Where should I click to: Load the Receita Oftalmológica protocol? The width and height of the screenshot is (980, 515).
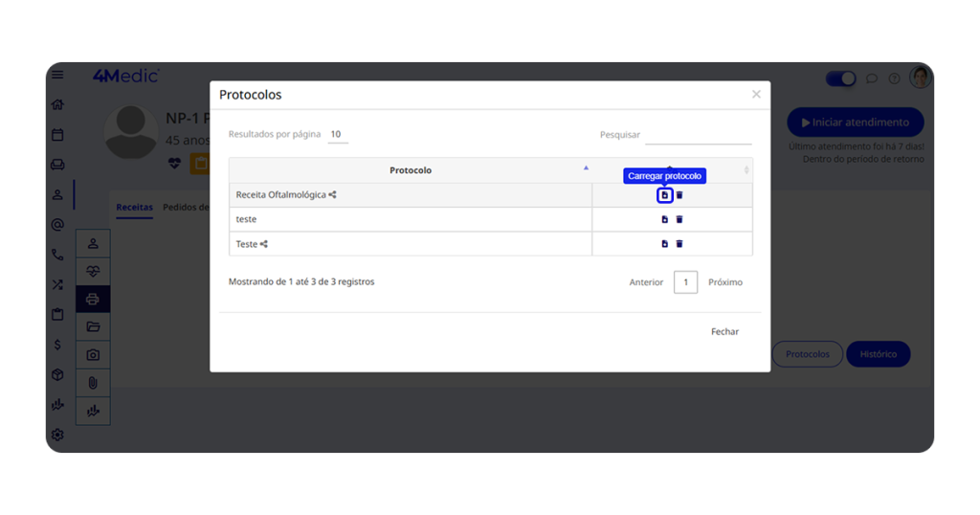click(664, 195)
